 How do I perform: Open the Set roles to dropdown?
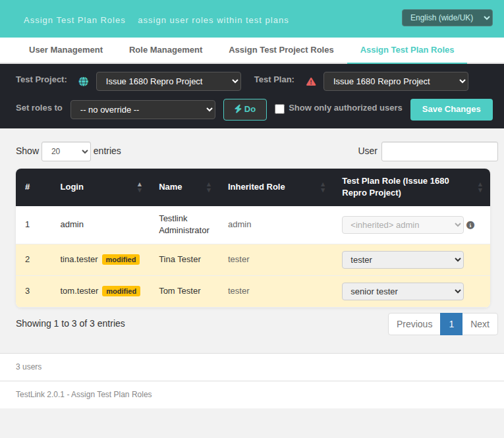point(143,109)
